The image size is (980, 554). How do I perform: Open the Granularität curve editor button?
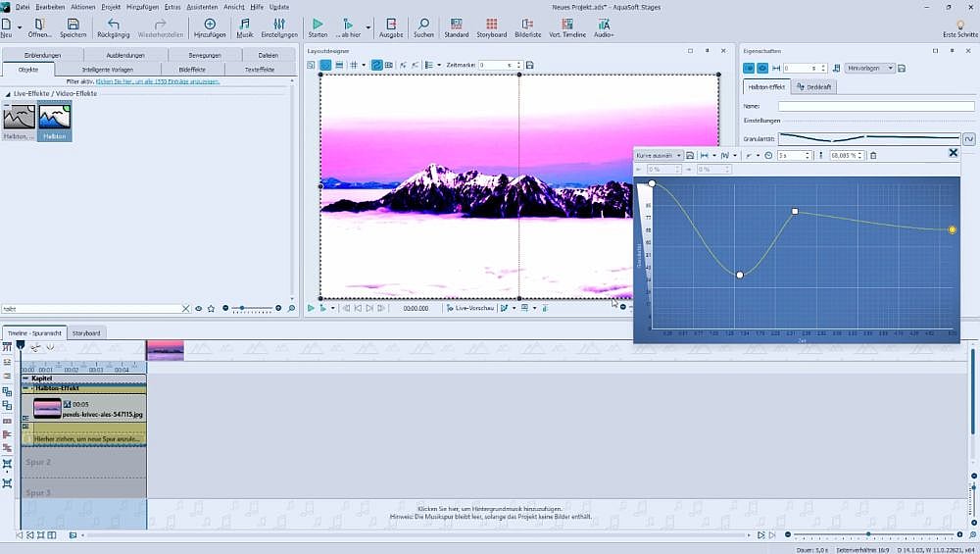(x=969, y=139)
